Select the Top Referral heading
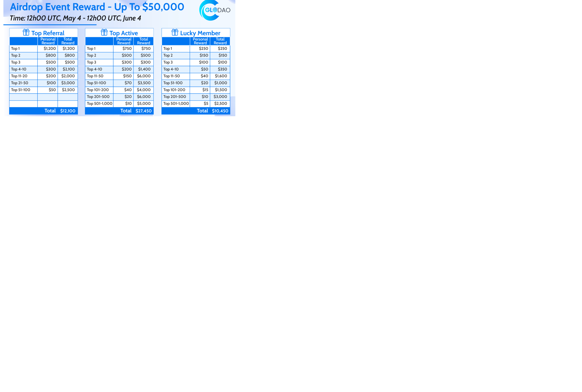This screenshot has height=392, width=582. coord(48,33)
